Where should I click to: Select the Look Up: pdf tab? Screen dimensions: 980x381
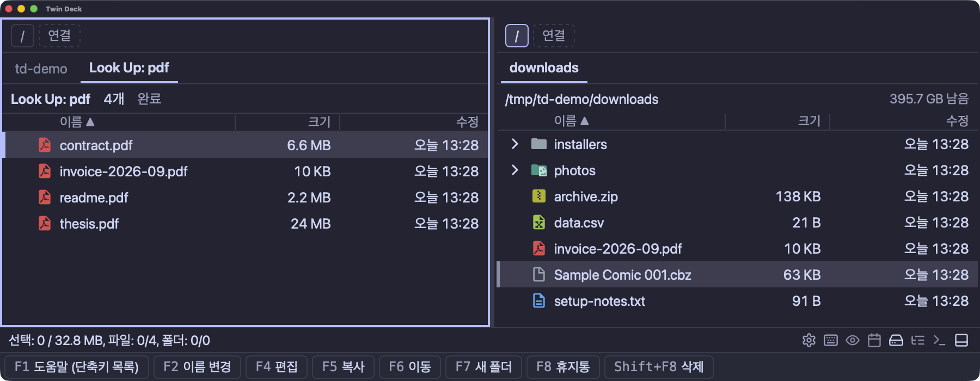click(129, 68)
